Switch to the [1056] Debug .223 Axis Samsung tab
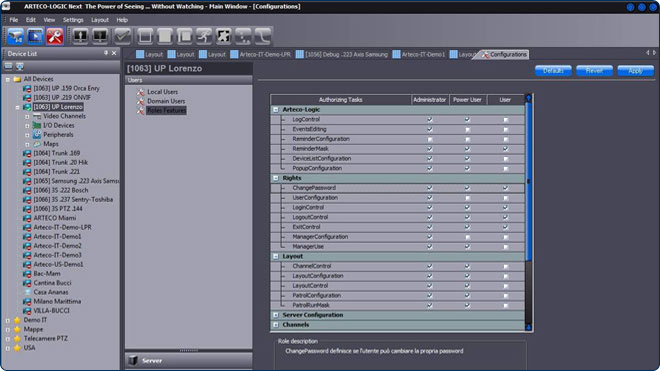The width and height of the screenshot is (660, 371). pos(342,54)
